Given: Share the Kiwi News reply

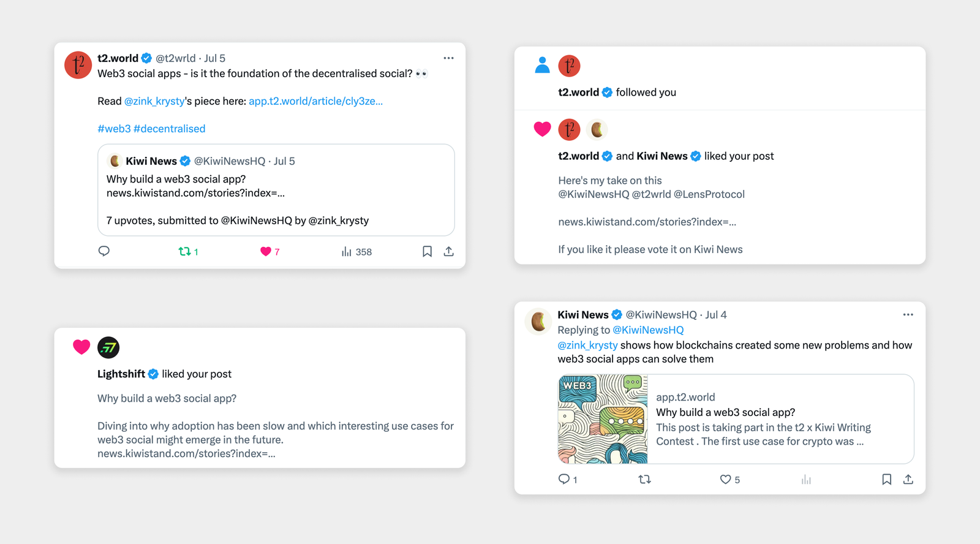Looking at the screenshot, I should [x=908, y=480].
